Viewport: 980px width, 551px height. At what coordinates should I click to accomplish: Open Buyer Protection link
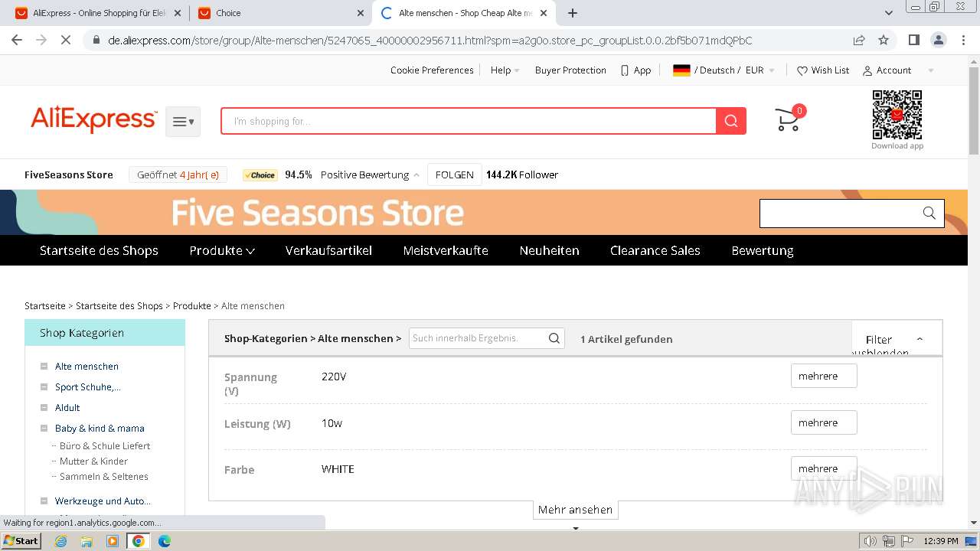(570, 70)
